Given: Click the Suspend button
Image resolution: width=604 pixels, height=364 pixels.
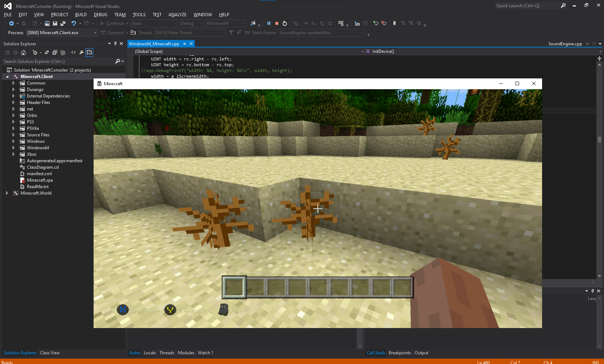Looking at the screenshot, I should click(x=113, y=33).
